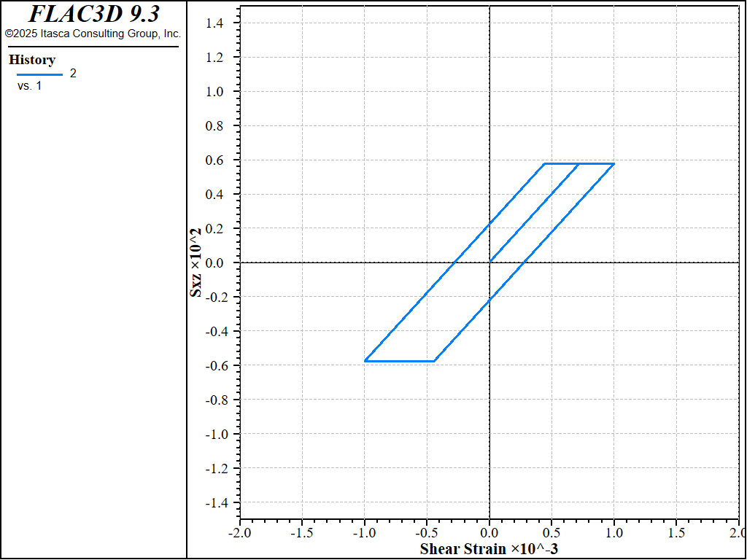Click the lower-left tip of hysteresis loop

click(365, 361)
